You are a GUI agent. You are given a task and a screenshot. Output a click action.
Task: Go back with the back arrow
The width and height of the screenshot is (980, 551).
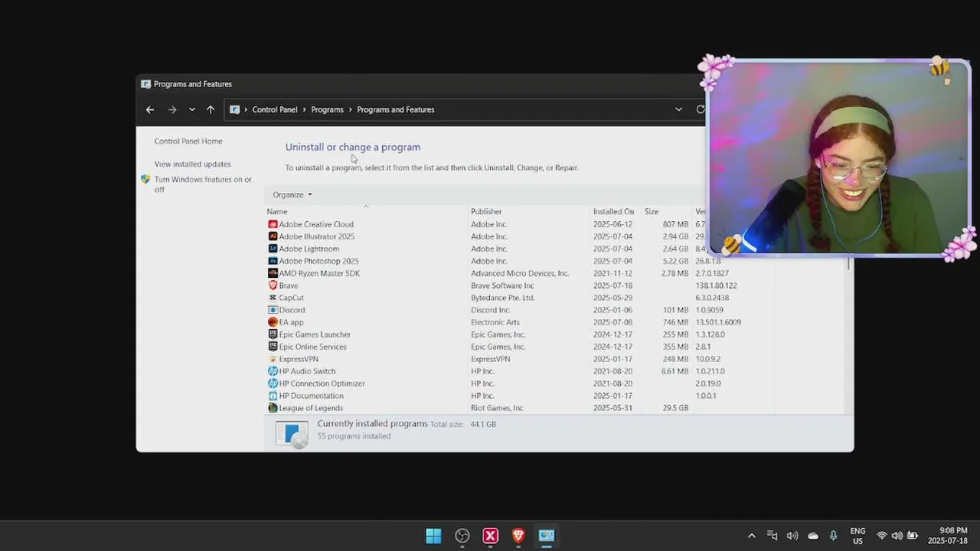tap(150, 109)
